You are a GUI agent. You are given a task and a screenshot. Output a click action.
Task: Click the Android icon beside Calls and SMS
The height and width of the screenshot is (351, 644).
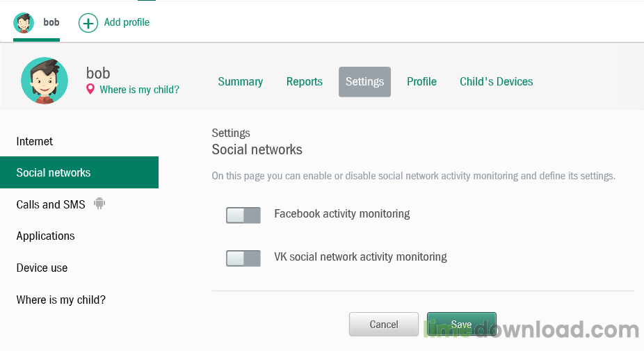tap(99, 204)
